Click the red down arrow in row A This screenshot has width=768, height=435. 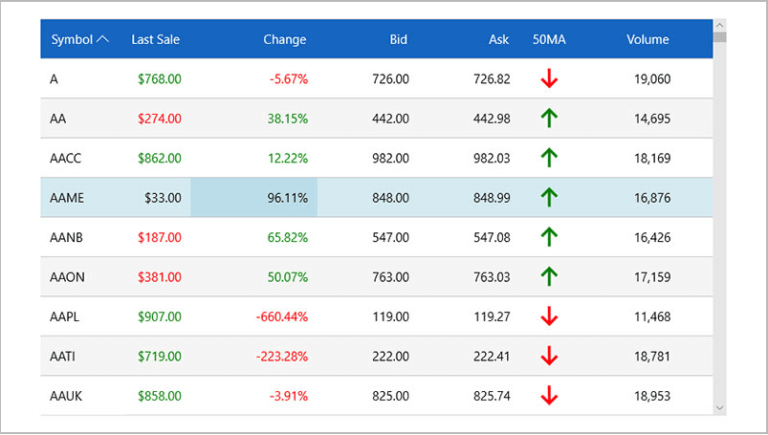[x=548, y=78]
